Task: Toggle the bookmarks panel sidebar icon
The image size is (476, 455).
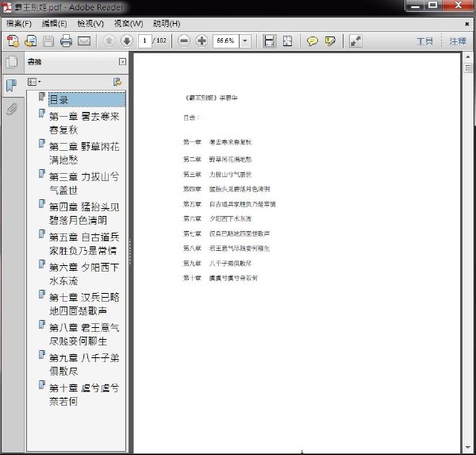Action: click(12, 86)
